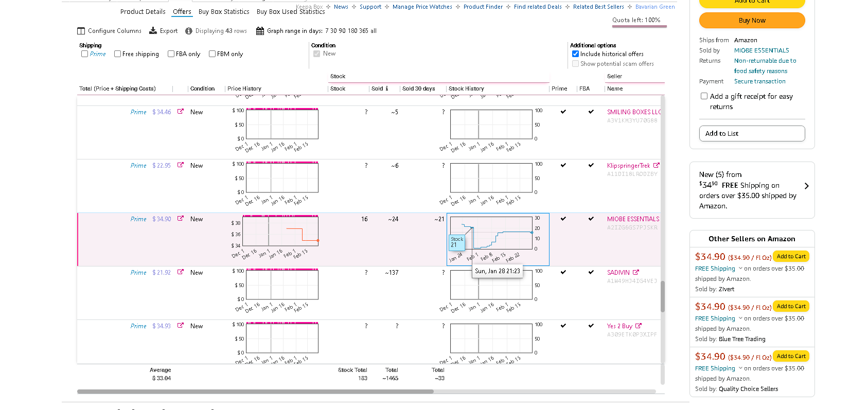Add Blue Tree Trading offer to cart
The width and height of the screenshot is (868, 410).
click(791, 306)
